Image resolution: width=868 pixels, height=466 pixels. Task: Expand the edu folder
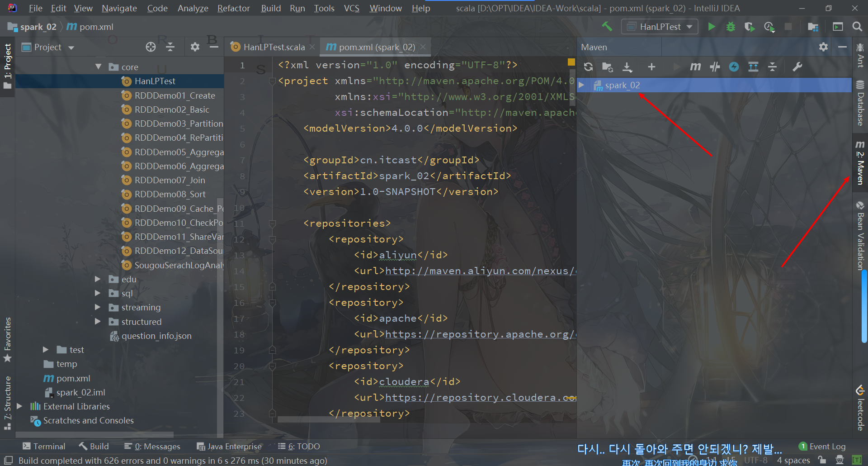[x=98, y=279]
